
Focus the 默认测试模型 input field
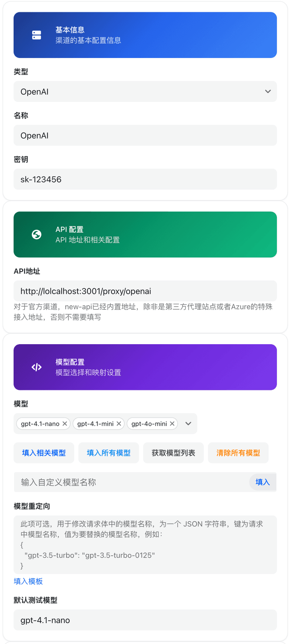click(145, 620)
